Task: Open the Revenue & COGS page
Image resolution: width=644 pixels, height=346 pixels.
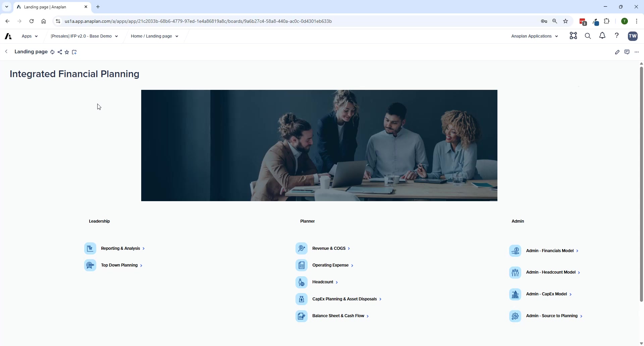Action: click(329, 248)
